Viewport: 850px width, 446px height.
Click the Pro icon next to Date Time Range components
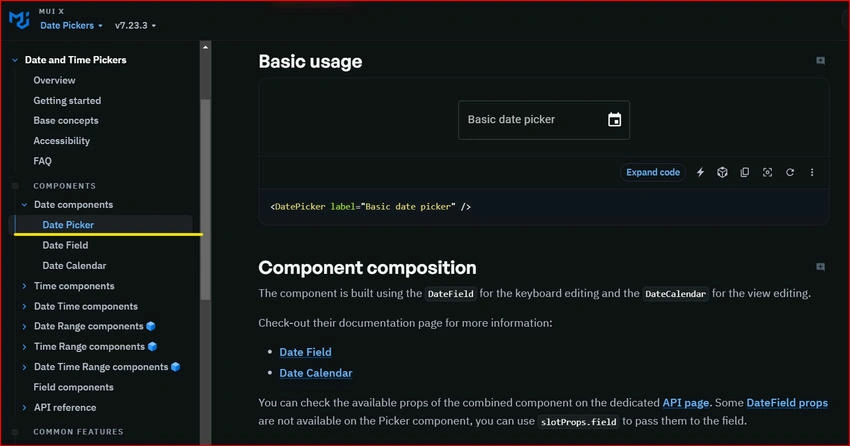[x=176, y=367]
